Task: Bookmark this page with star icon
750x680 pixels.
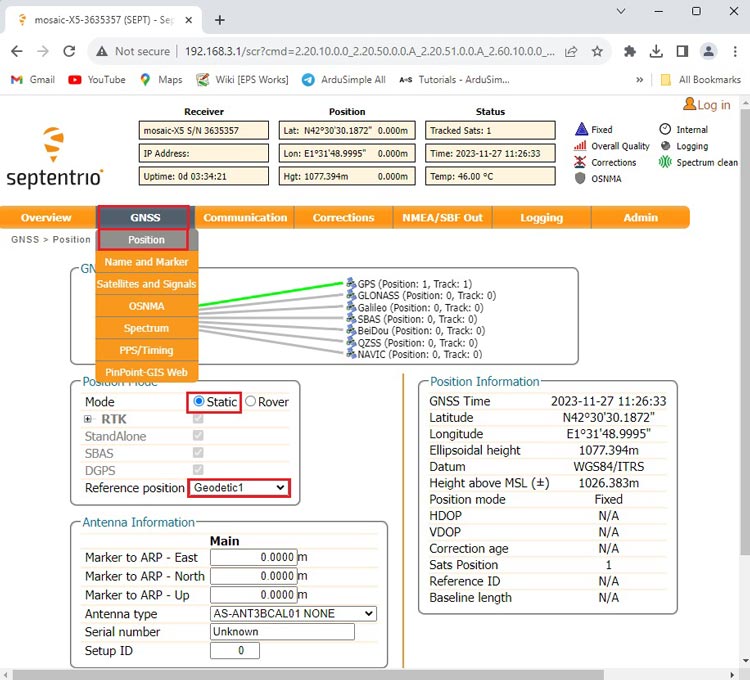Action: [597, 51]
